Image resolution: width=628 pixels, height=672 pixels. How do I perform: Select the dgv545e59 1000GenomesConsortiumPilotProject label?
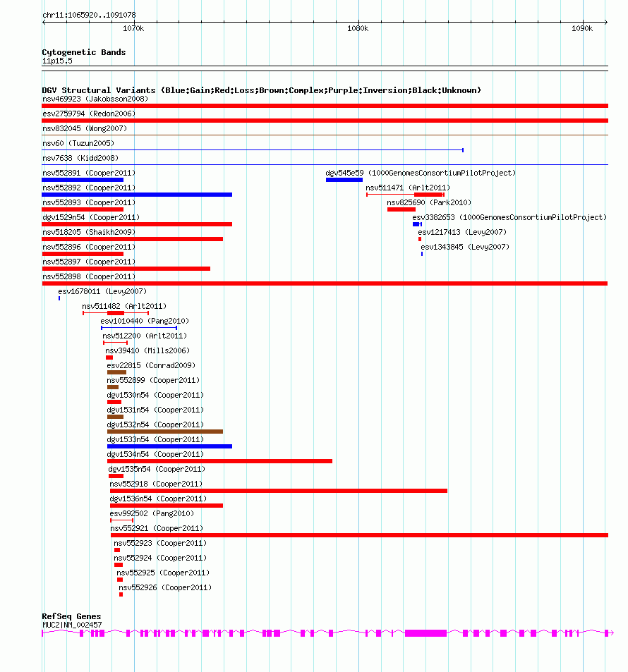pos(421,173)
